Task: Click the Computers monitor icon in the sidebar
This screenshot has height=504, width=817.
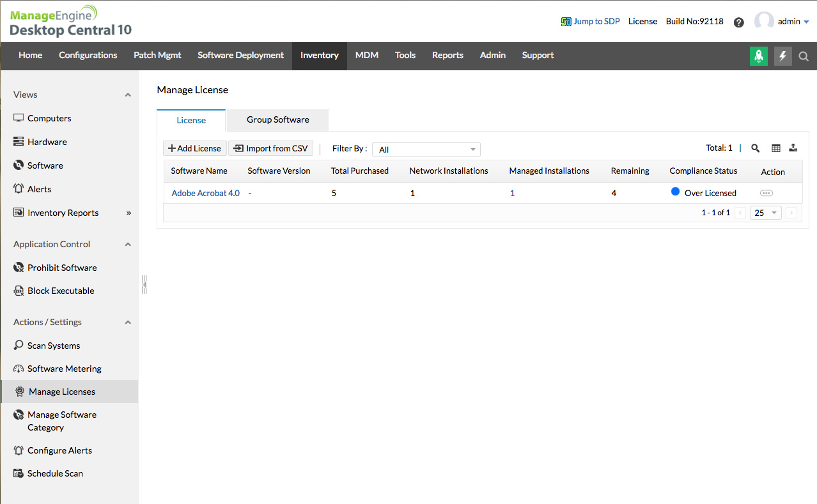Action: (19, 118)
